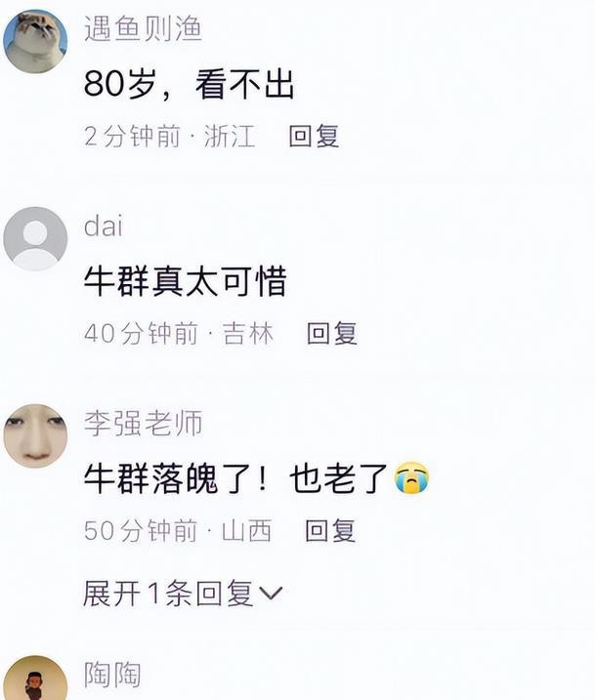
Task: Reply to the 80岁，看不出 comment
Action: [314, 136]
